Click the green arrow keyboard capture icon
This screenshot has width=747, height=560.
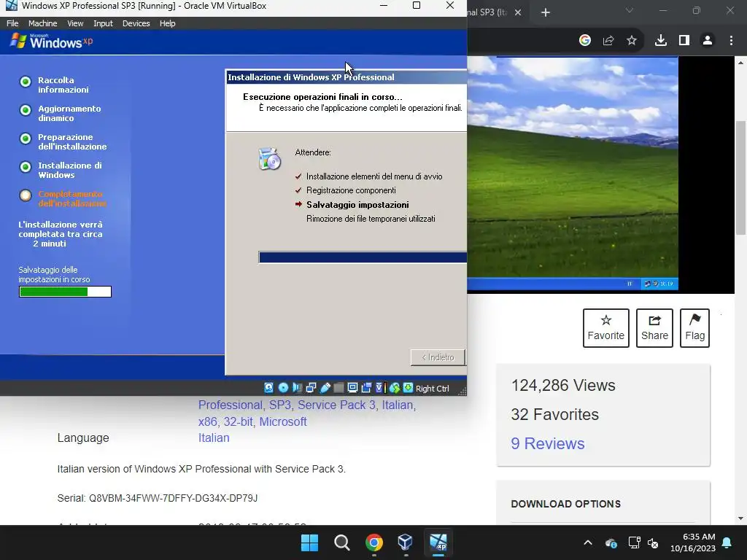[x=408, y=388]
